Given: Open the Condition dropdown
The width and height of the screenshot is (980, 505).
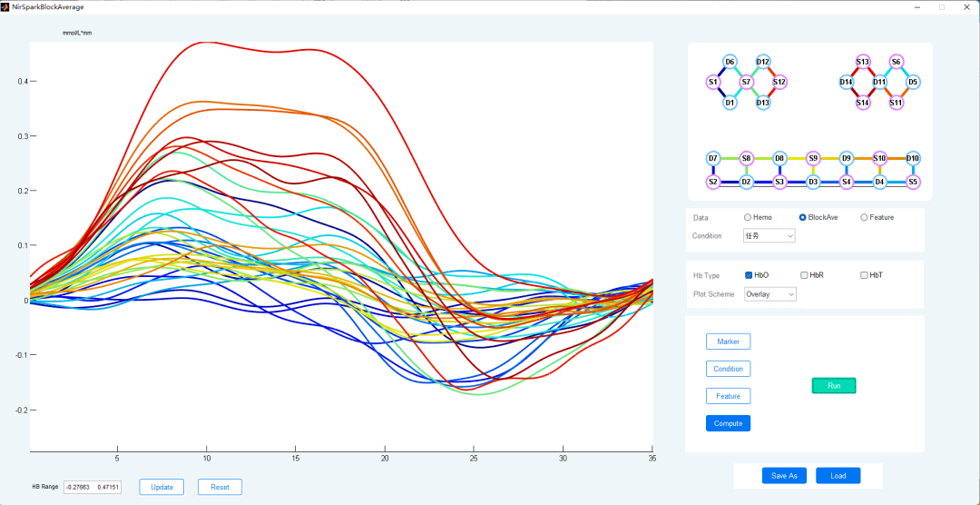Looking at the screenshot, I should (769, 235).
